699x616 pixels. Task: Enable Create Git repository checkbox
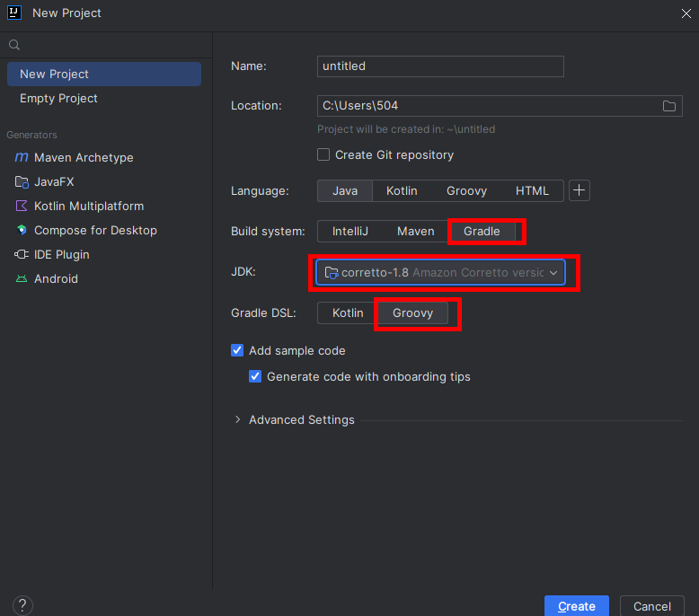323,154
